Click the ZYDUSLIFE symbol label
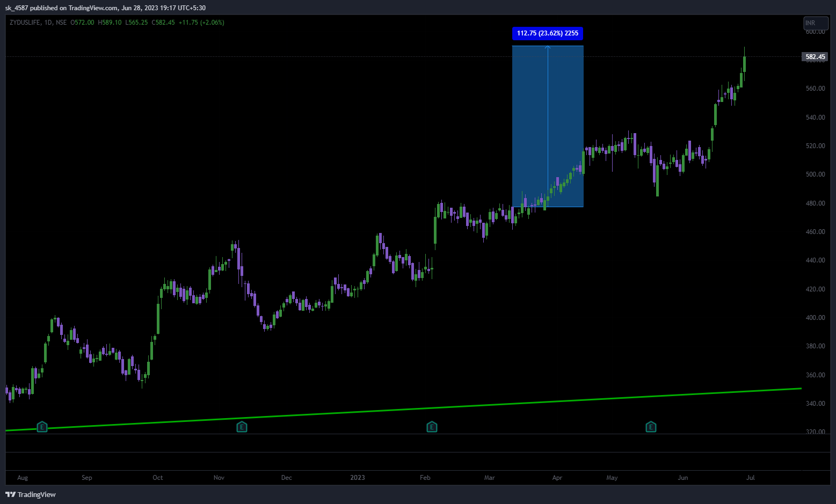836x504 pixels. point(25,23)
